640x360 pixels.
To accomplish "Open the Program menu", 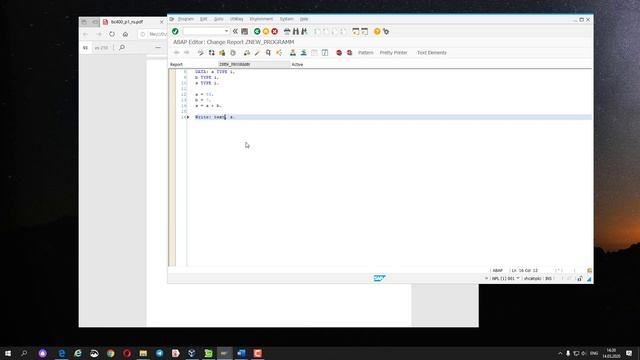I will (186, 19).
